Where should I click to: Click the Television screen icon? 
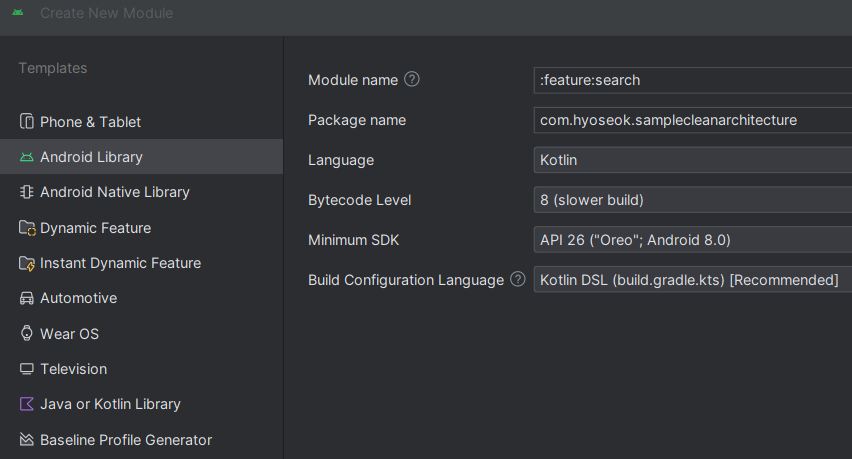pos(27,369)
